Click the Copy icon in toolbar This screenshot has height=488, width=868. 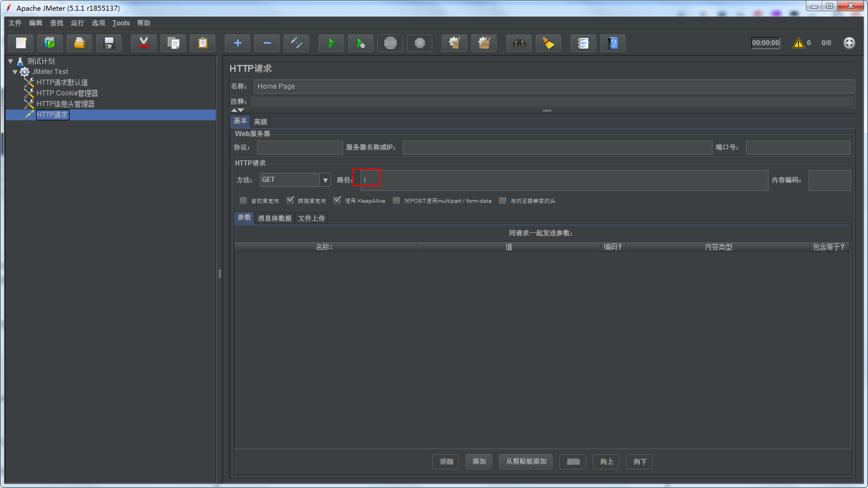(173, 43)
